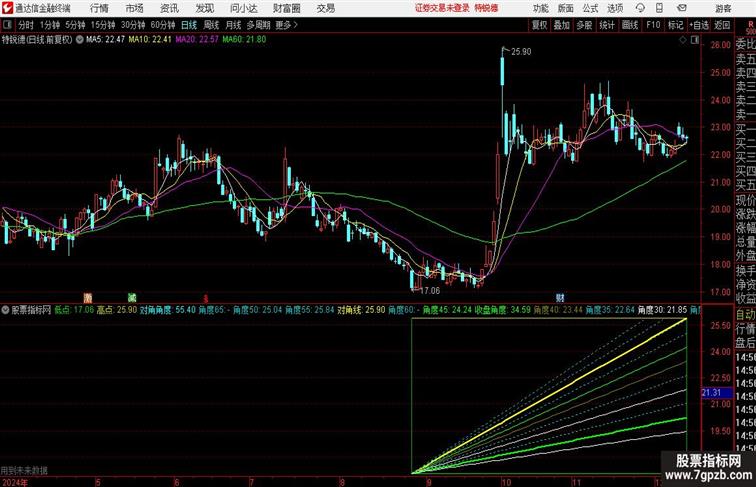Click the 标记 button
This screenshot has width=756, height=487.
[x=675, y=25]
